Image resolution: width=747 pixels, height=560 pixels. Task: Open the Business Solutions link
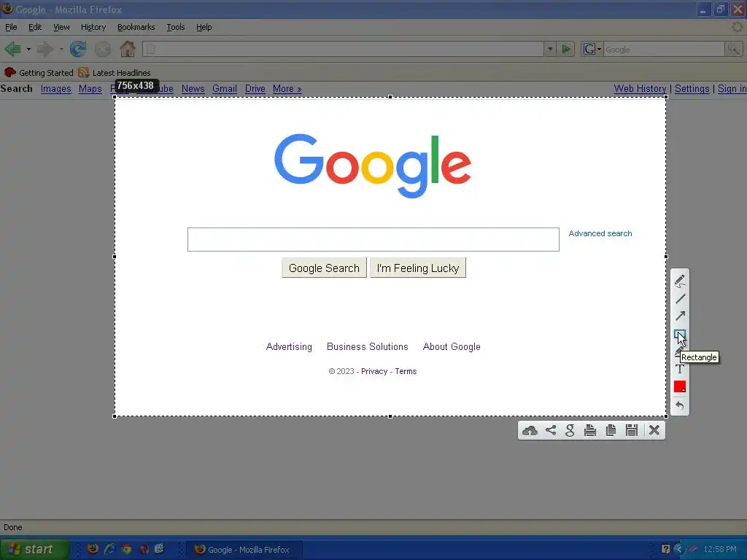(368, 346)
